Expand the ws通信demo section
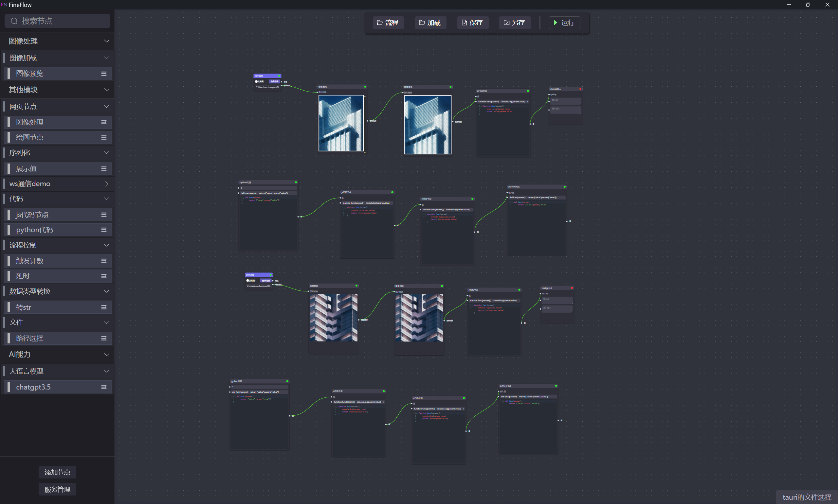 106,183
